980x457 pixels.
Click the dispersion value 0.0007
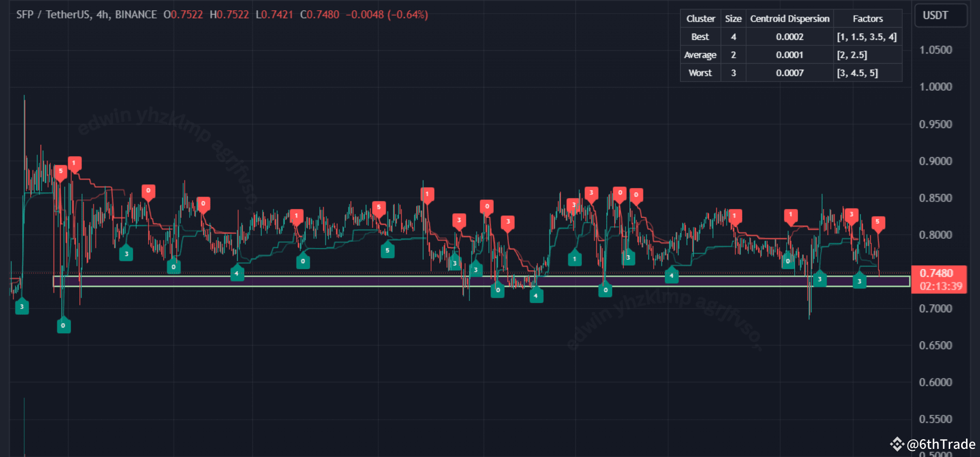pos(789,73)
